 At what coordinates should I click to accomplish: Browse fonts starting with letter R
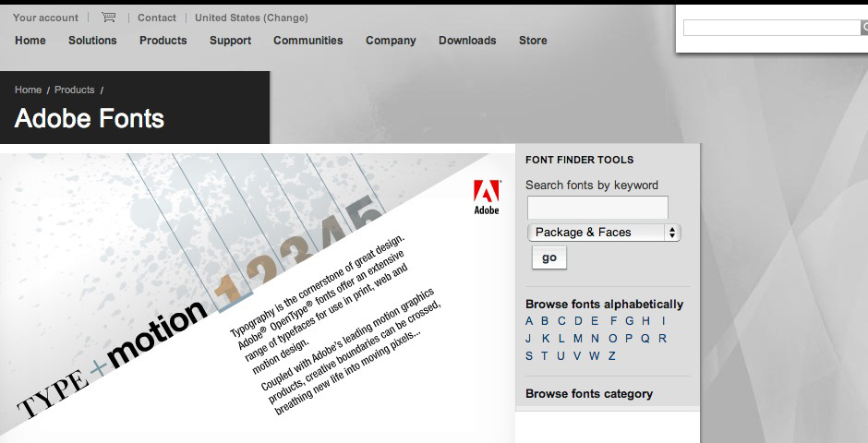tap(663, 339)
